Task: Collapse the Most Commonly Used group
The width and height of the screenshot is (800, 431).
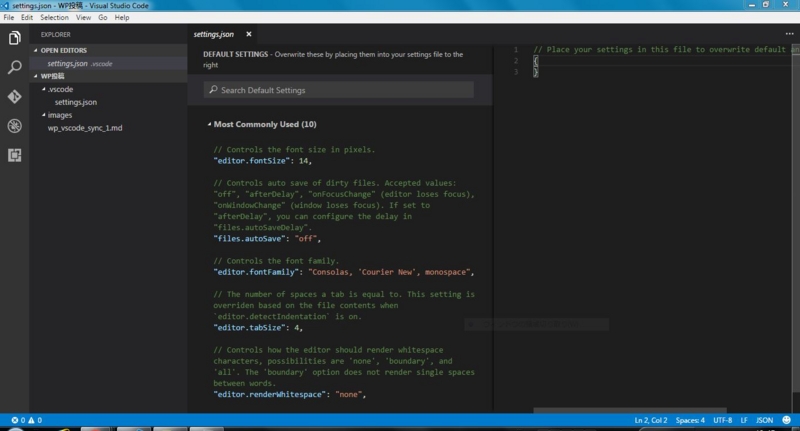Action: click(209, 124)
